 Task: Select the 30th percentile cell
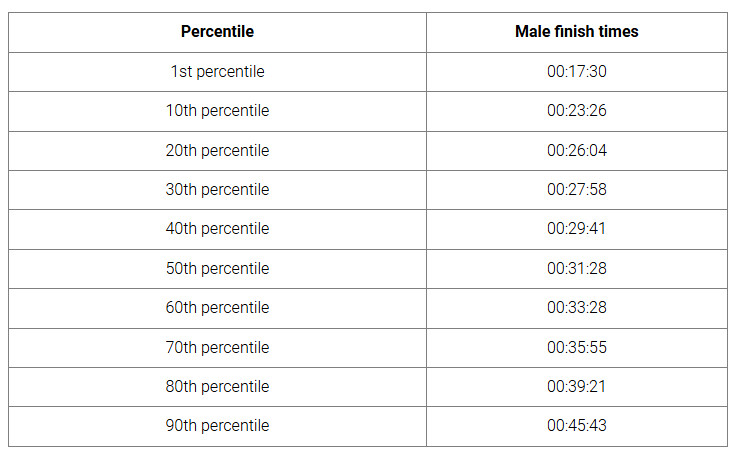(x=217, y=190)
